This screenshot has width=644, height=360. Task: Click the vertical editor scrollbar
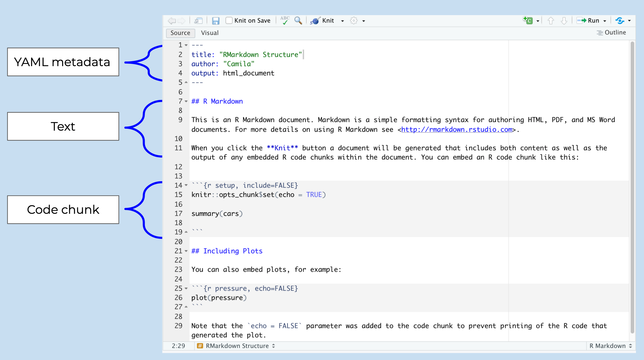(x=632, y=188)
